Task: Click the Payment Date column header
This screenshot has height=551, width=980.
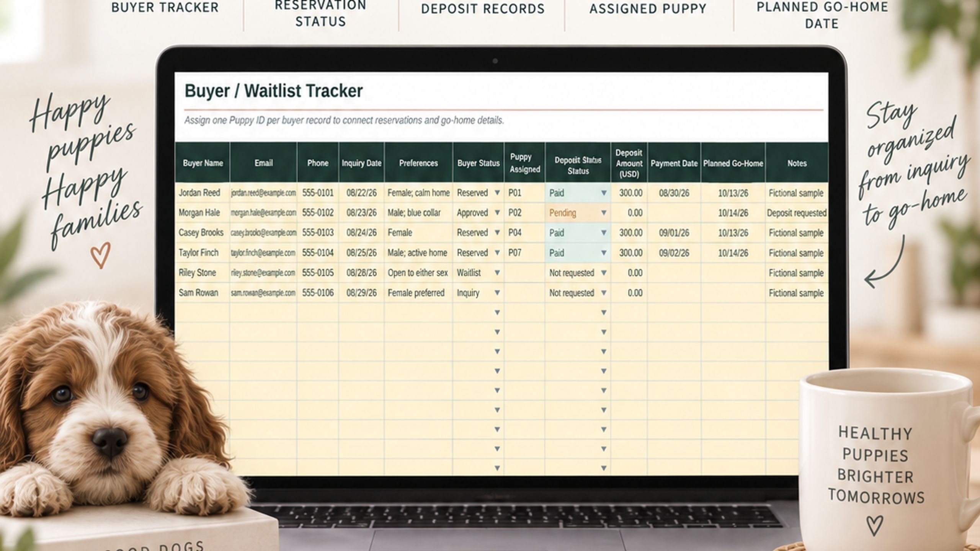Action: click(x=674, y=163)
